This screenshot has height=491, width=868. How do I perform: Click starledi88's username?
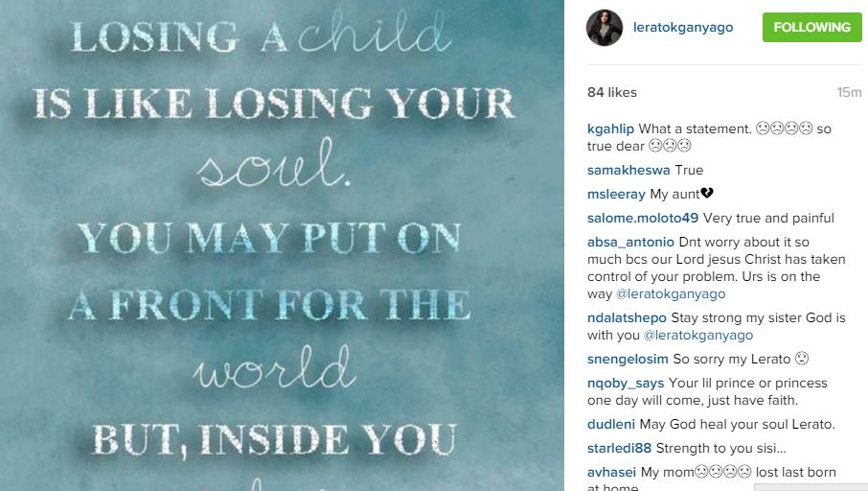[620, 448]
